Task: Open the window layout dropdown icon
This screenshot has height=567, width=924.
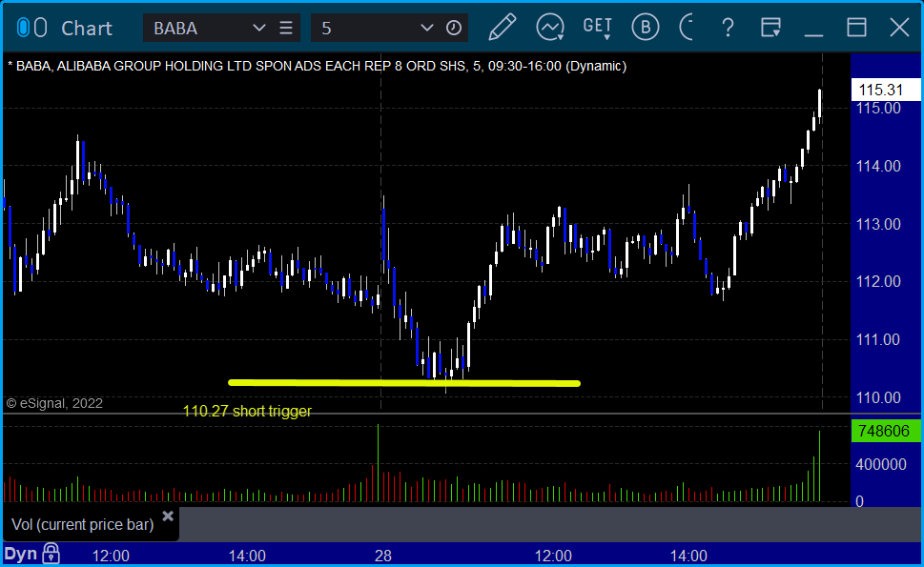Action: pos(770,28)
